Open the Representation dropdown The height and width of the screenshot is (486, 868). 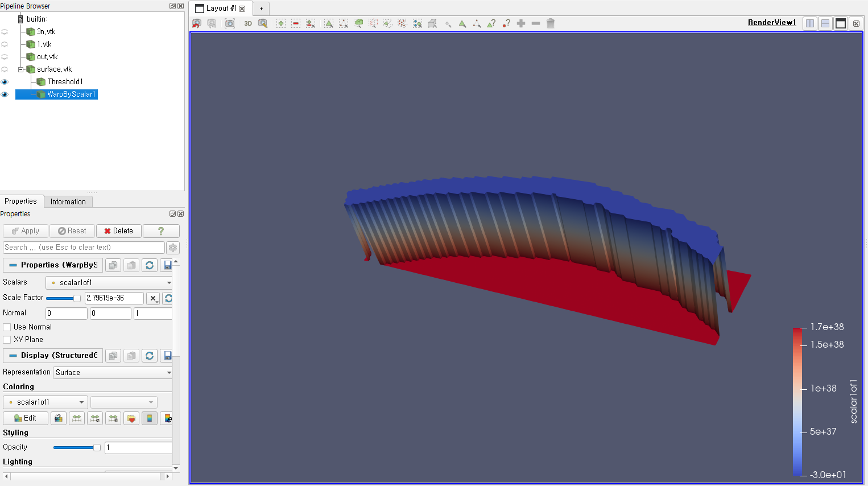tap(113, 373)
